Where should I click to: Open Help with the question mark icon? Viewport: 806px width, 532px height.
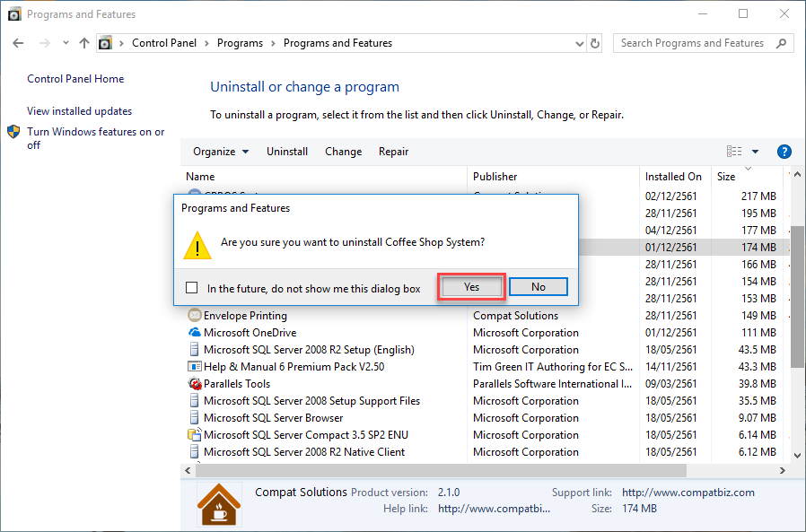pyautogui.click(x=784, y=152)
